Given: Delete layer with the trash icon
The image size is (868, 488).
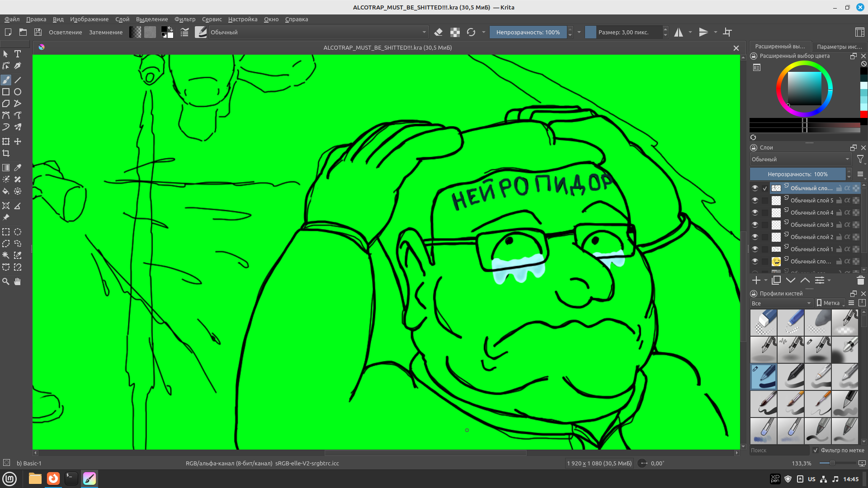Looking at the screenshot, I should tap(860, 281).
